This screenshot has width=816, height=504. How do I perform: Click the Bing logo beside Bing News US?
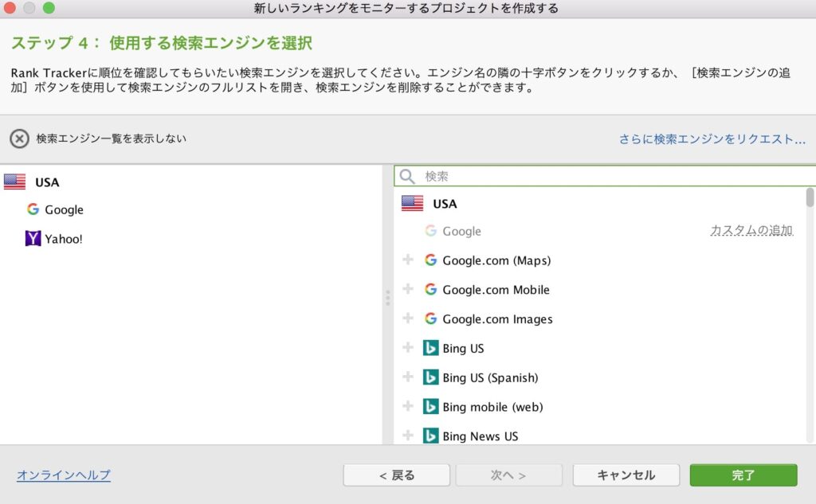coord(430,436)
